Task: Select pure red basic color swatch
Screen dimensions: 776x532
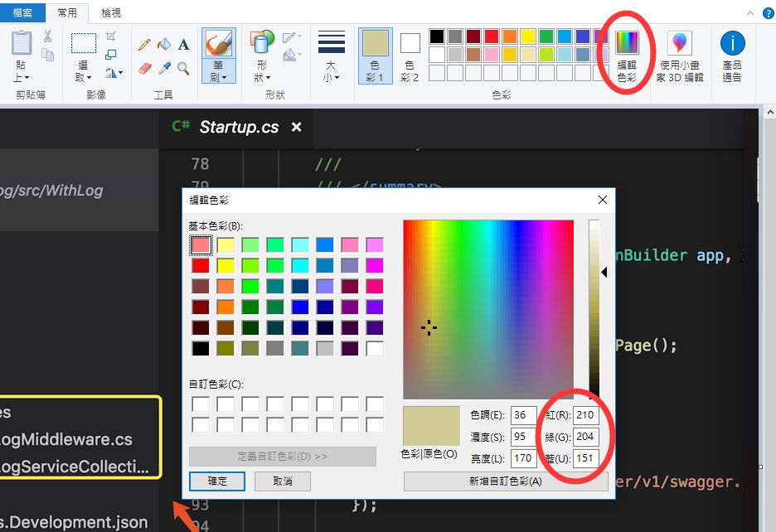Action: 201,266
